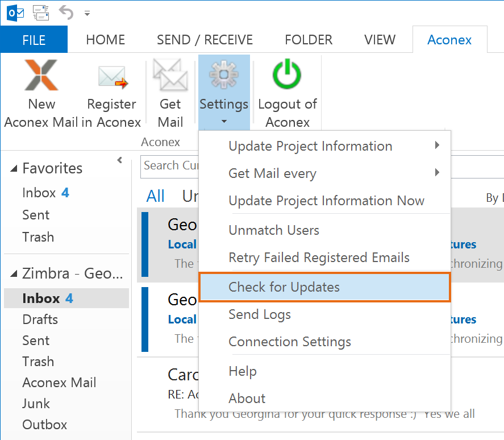Switch to the VIEW ribbon tab
This screenshot has width=504, height=440.
[380, 40]
